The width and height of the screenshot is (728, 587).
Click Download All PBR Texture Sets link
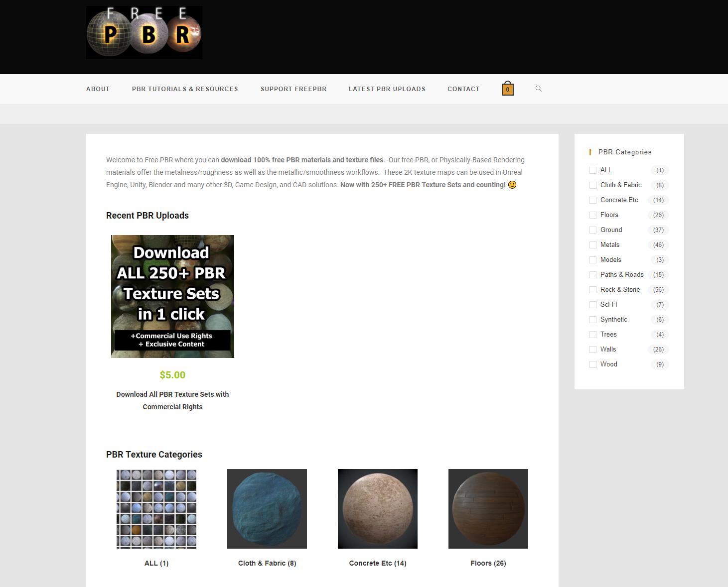click(172, 400)
